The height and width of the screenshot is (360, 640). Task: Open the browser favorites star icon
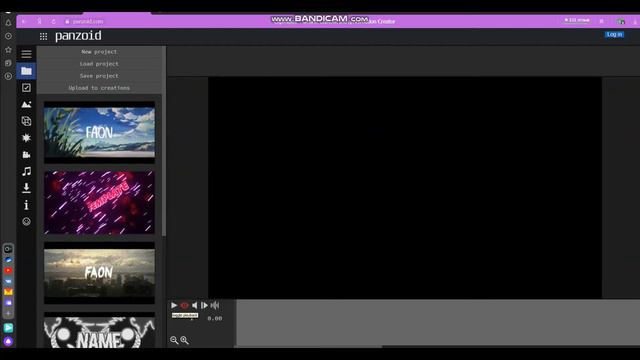(8, 50)
